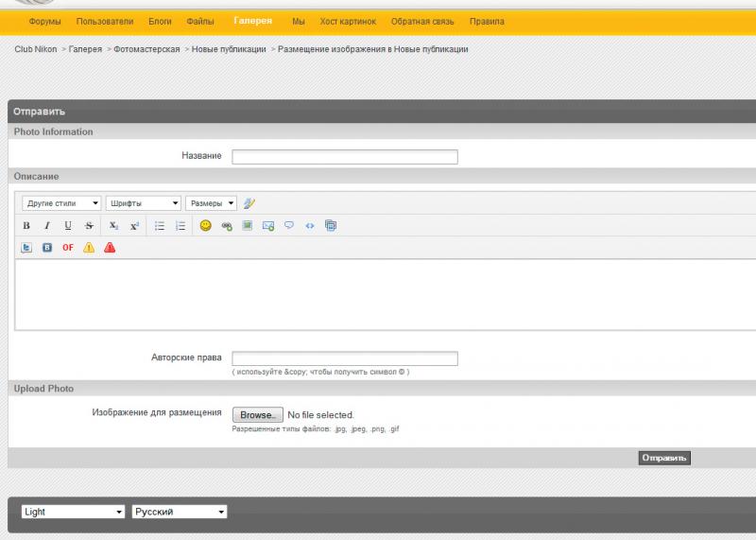Screen dimensions: 756x540
Task: Toggle bold formatting in editor
Action: (x=26, y=225)
